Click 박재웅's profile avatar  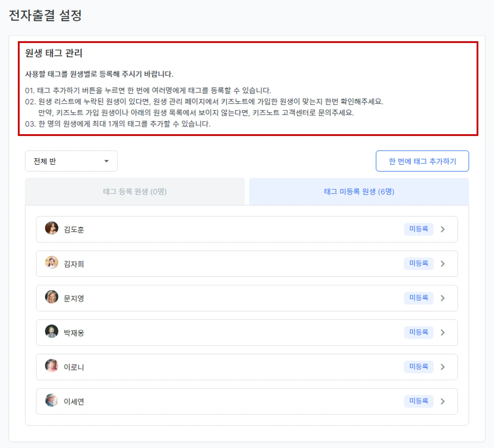click(51, 331)
